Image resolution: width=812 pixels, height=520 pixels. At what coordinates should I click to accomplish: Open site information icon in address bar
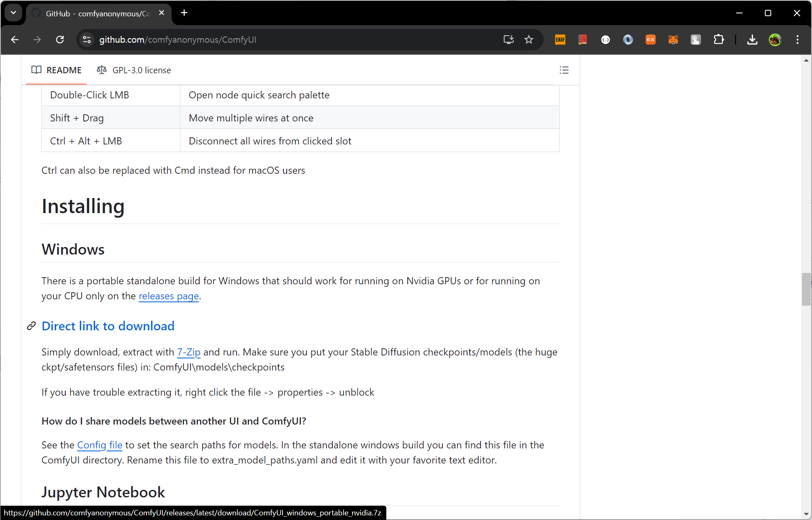pyautogui.click(x=87, y=39)
